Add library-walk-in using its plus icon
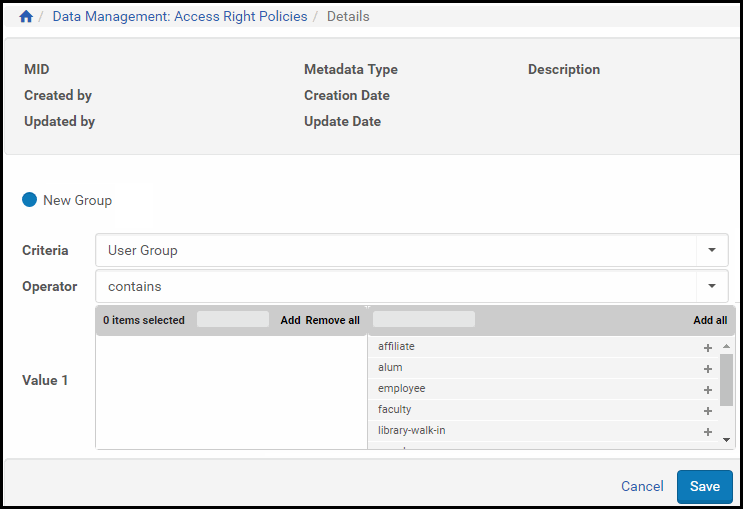The height and width of the screenshot is (509, 743). (x=708, y=432)
